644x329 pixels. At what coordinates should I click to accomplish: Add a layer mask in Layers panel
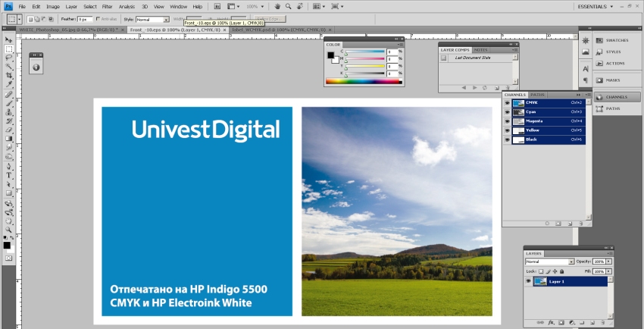[x=561, y=323]
